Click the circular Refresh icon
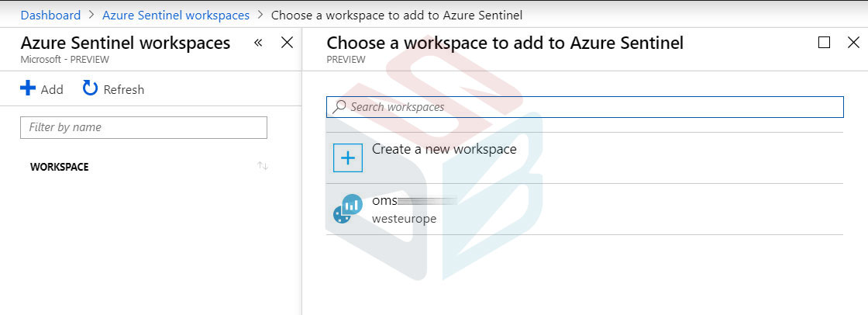The image size is (868, 315). [x=90, y=88]
